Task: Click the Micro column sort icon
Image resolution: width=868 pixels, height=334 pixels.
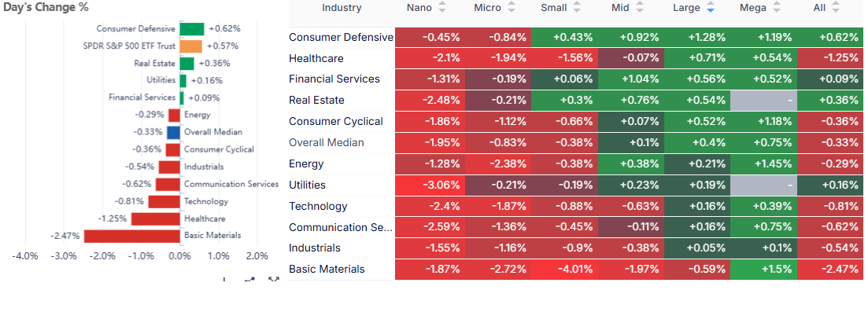Action: click(x=512, y=8)
